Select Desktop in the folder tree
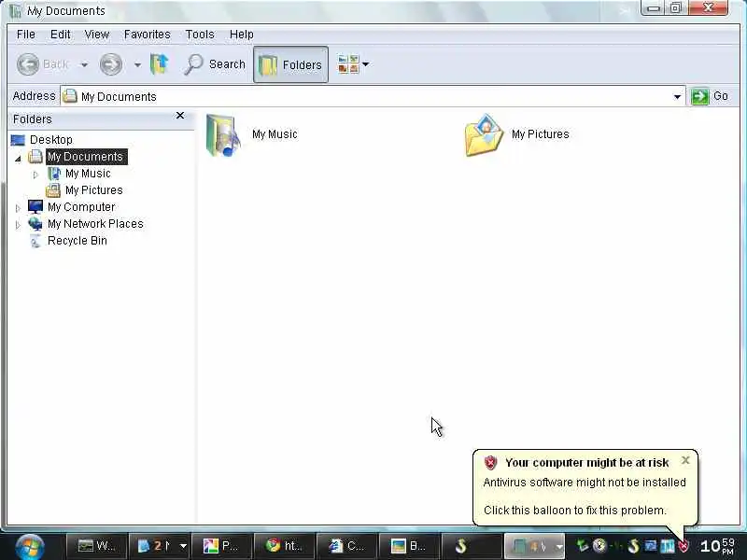The height and width of the screenshot is (560, 747). pyautogui.click(x=51, y=140)
